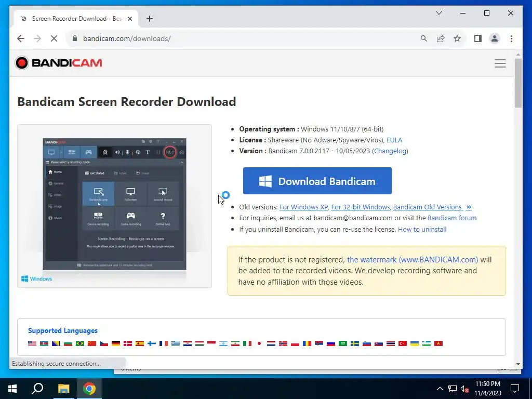The image size is (532, 399).
Task: View site security lock info
Action: point(75,38)
